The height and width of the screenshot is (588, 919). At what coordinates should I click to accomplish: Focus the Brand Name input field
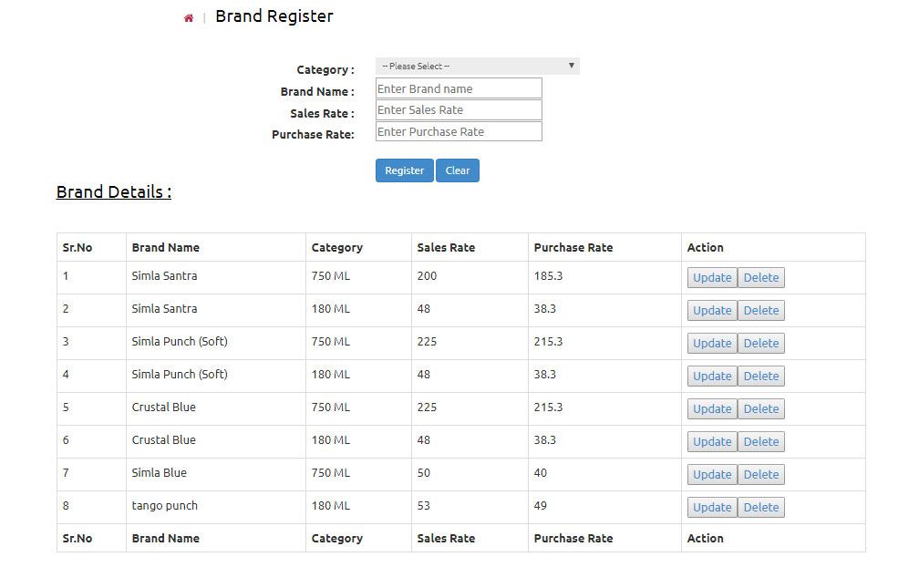tap(459, 88)
